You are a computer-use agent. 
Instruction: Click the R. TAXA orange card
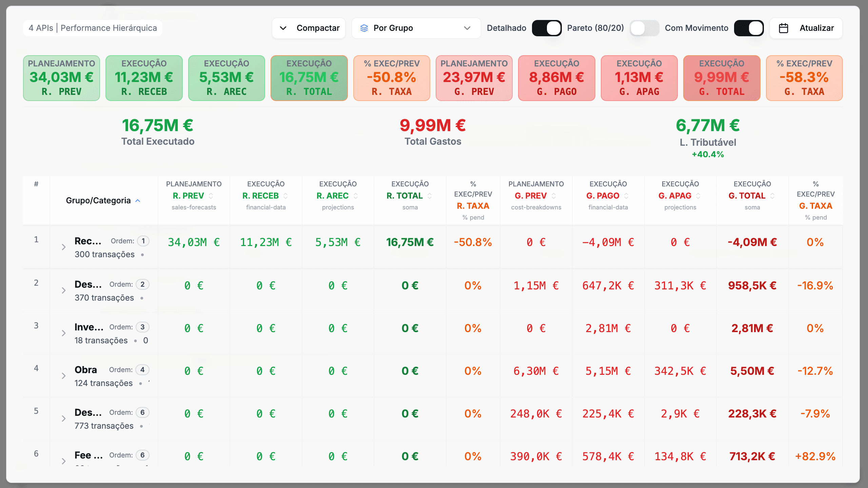[x=391, y=78]
